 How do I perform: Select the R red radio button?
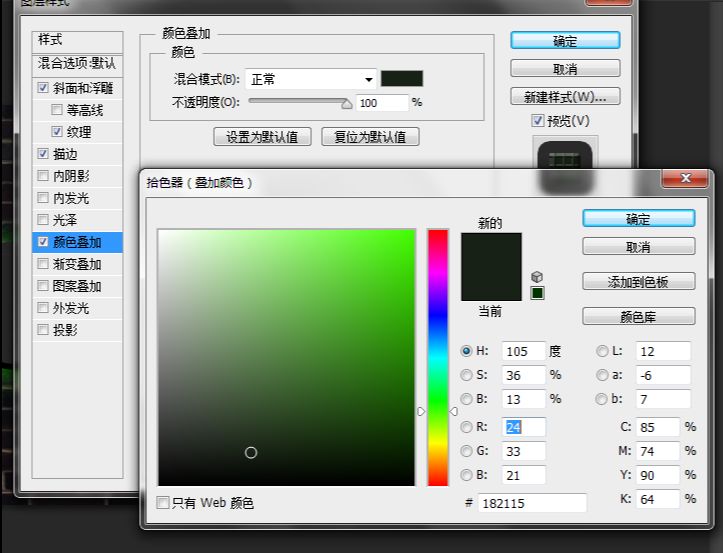click(466, 427)
